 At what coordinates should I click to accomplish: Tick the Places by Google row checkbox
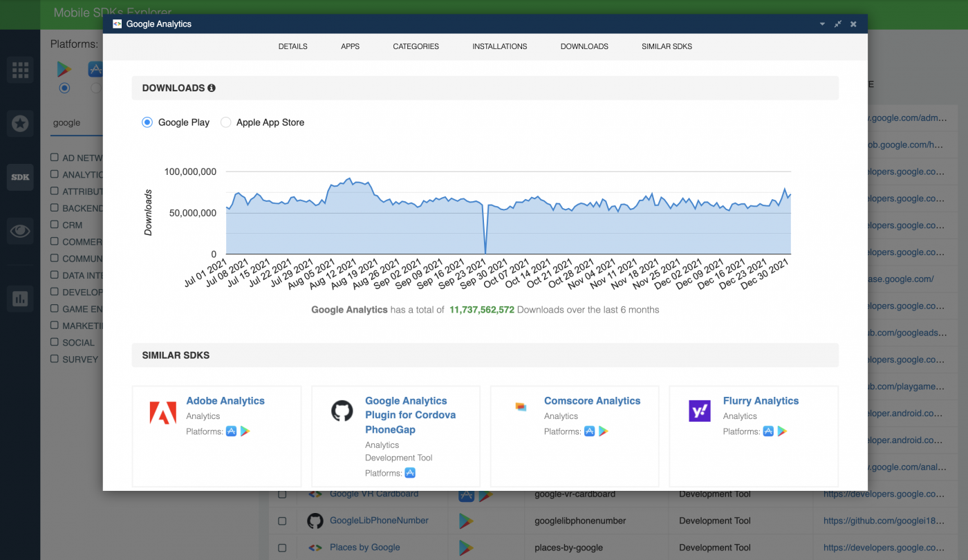282,548
